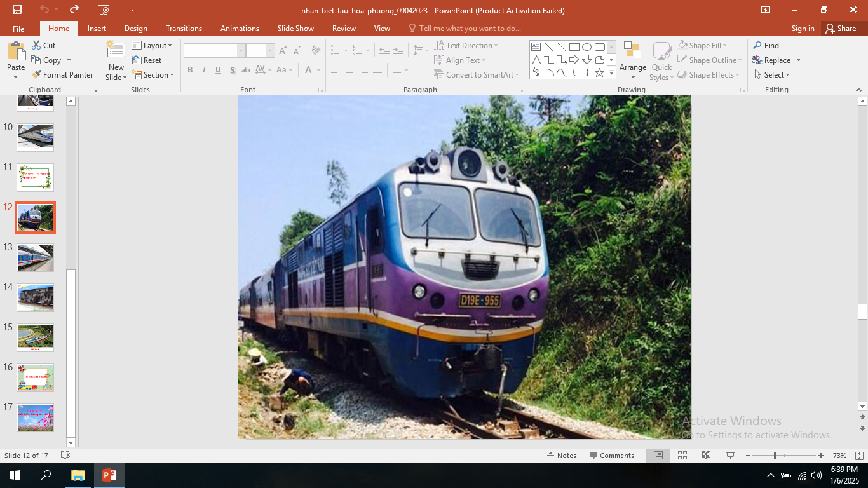Click the Save icon in title bar
The height and width of the screenshot is (488, 868).
click(17, 10)
